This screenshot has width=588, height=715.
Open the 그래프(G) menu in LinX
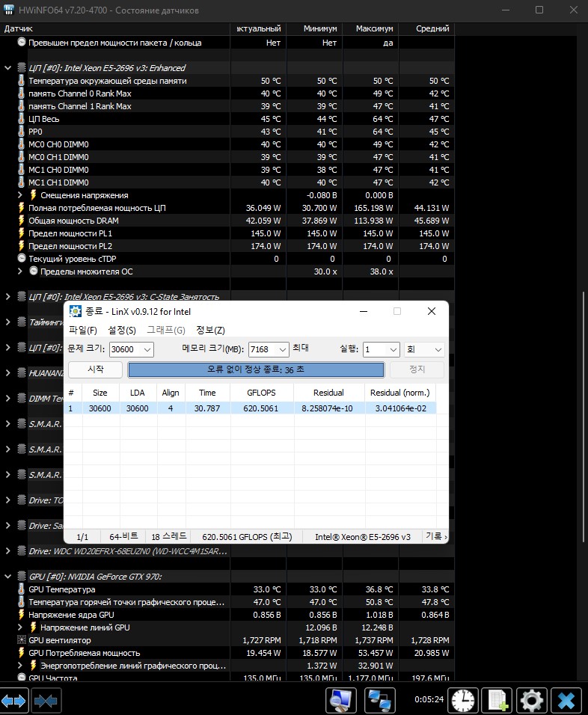pyautogui.click(x=166, y=330)
